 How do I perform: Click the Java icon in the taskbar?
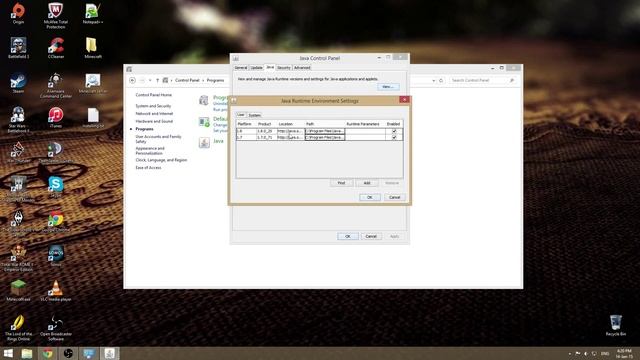109,353
